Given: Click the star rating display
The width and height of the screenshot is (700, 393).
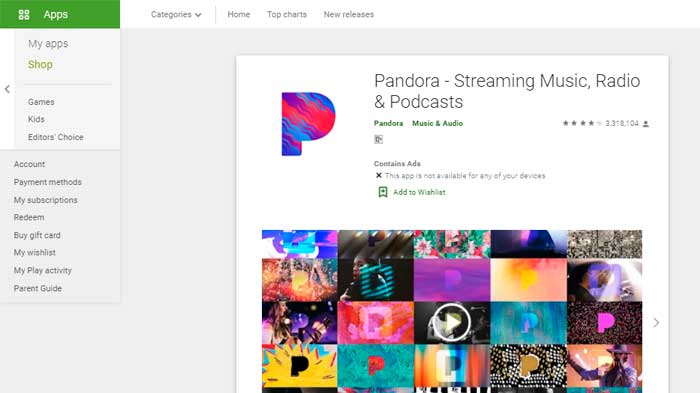Looking at the screenshot, I should pyautogui.click(x=582, y=123).
